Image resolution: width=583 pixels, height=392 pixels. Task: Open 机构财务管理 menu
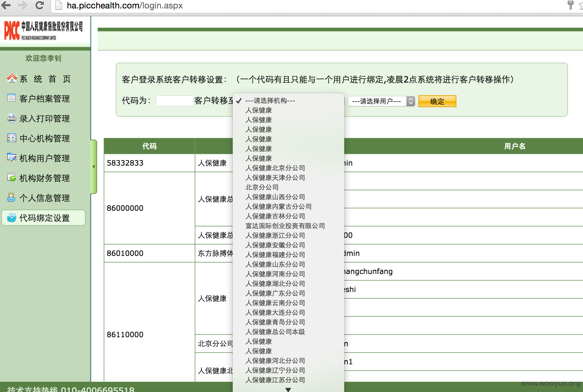point(45,178)
